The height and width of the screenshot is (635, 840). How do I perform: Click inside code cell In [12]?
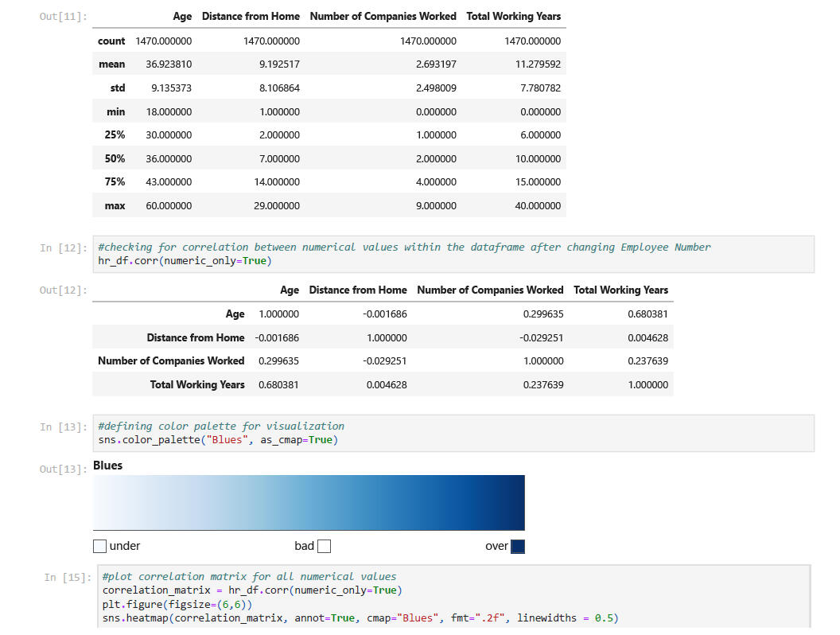point(453,254)
